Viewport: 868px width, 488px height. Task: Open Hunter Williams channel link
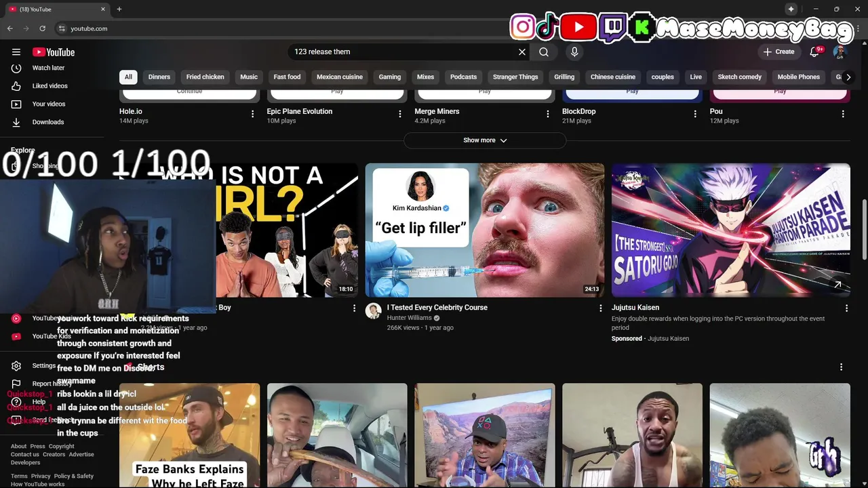click(410, 318)
